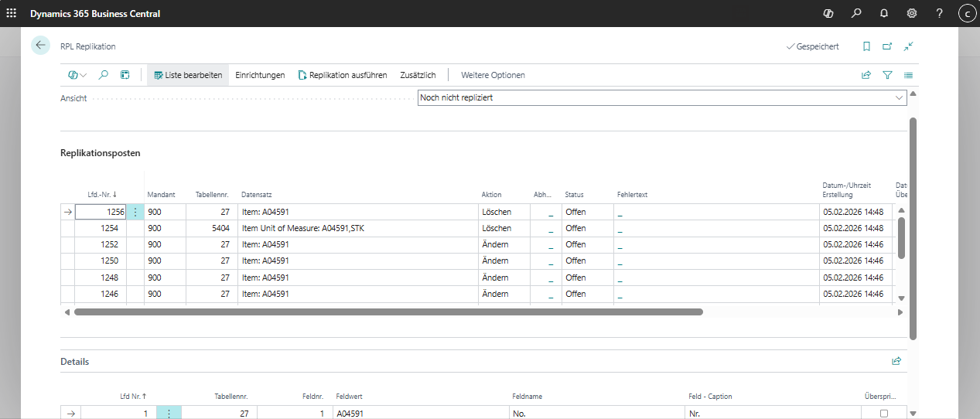Open page in new window icon
The height and width of the screenshot is (419, 980).
click(x=887, y=46)
